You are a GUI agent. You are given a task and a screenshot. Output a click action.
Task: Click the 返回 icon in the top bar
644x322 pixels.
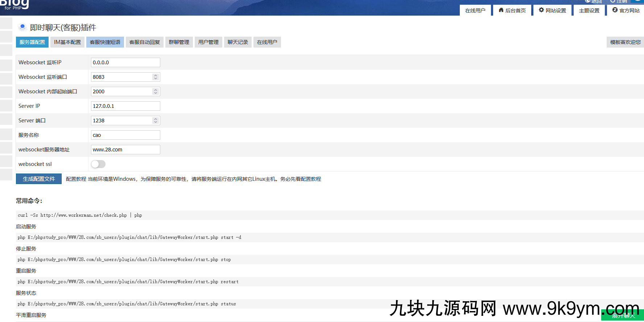587,1
